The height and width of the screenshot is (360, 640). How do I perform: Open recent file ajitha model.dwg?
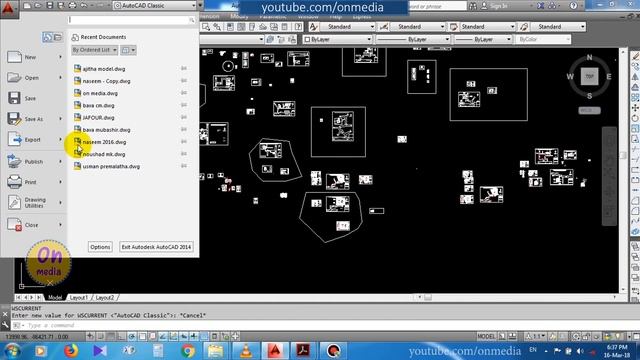[104, 69]
